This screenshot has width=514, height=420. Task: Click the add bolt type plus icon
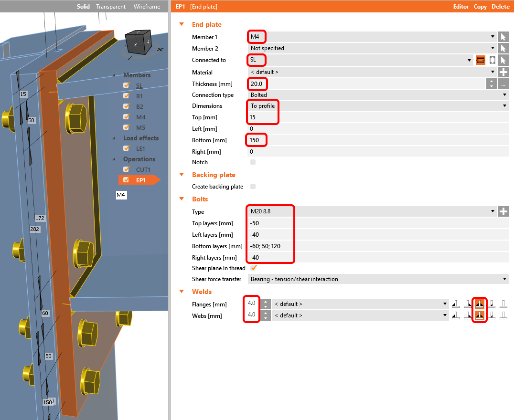pos(503,212)
